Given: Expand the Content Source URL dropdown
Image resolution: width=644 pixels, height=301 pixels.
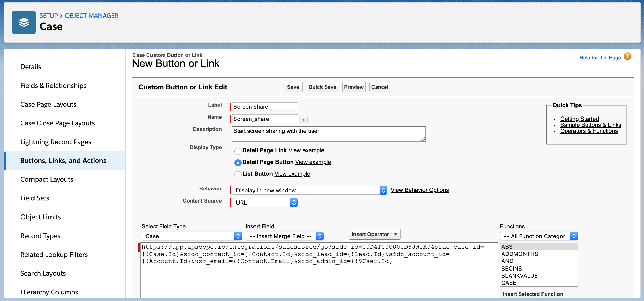Looking at the screenshot, I should click(x=265, y=203).
